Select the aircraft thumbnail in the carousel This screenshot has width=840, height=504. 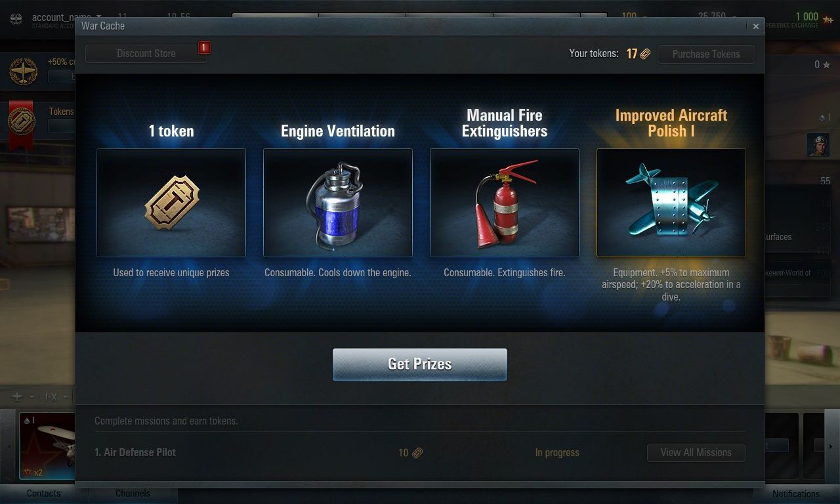click(47, 446)
